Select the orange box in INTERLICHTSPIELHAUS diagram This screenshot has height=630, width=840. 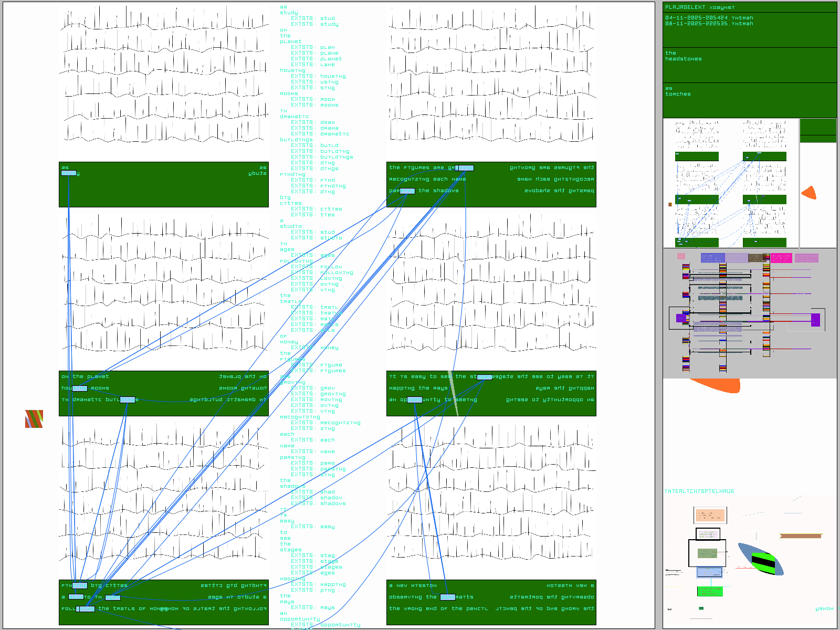point(710,515)
